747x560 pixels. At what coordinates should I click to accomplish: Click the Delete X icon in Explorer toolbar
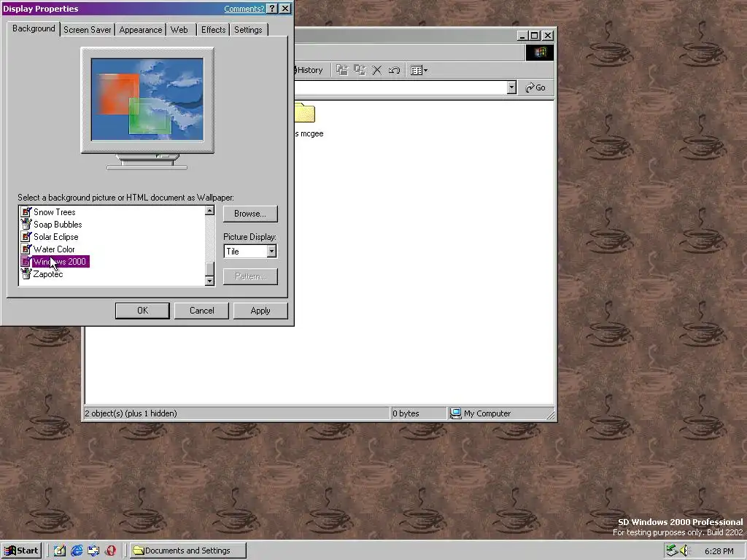[377, 70]
